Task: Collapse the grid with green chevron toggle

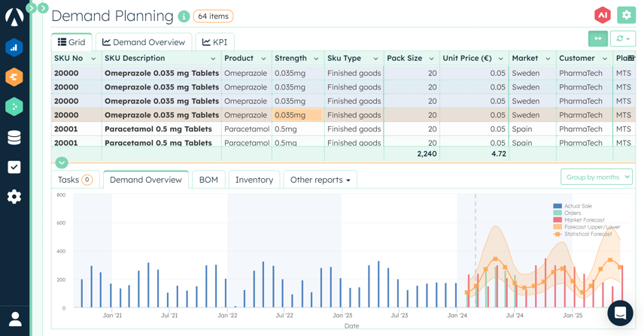Action: click(62, 162)
